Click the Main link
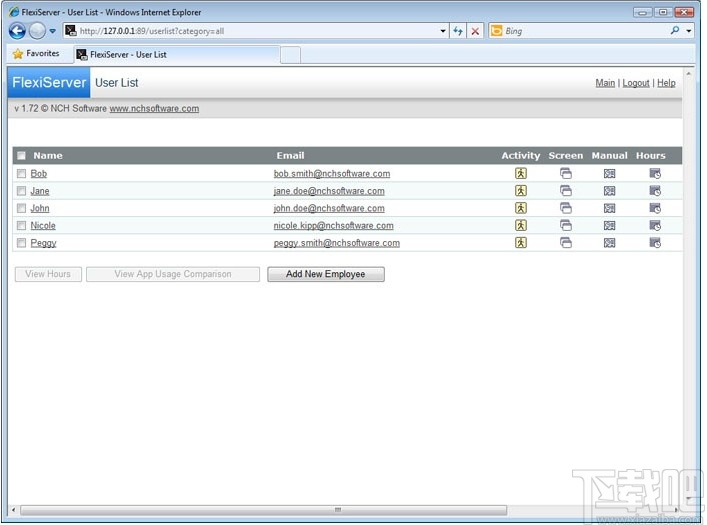Screen dimensions: 707x525 click(605, 83)
